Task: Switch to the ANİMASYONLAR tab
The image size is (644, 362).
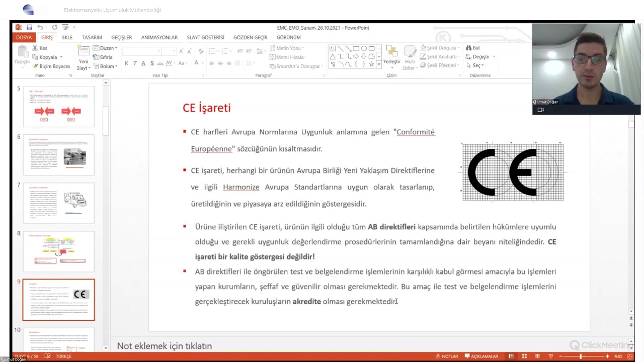Action: [x=159, y=37]
